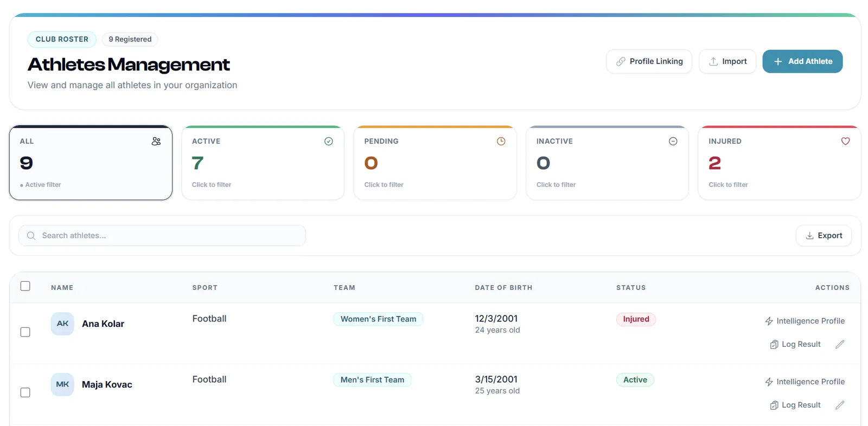The width and height of the screenshot is (868, 426).
Task: Filter by the Injured status card
Action: (779, 163)
